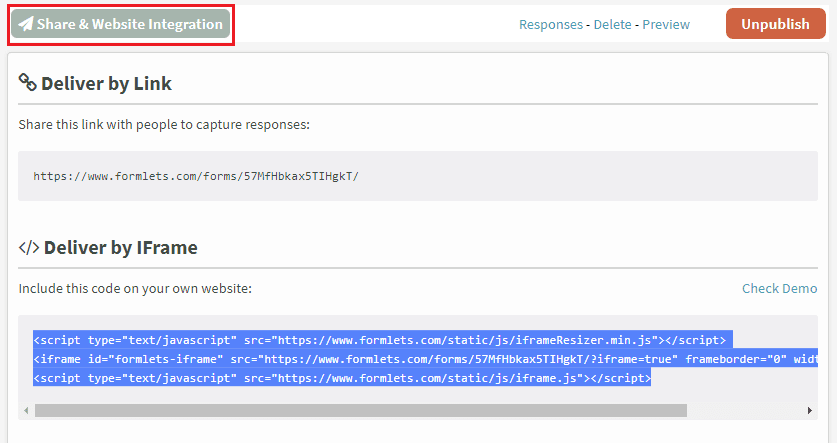837x443 pixels.
Task: Click the iframeResizer.min.js script code line
Action: pyautogui.click(x=380, y=340)
